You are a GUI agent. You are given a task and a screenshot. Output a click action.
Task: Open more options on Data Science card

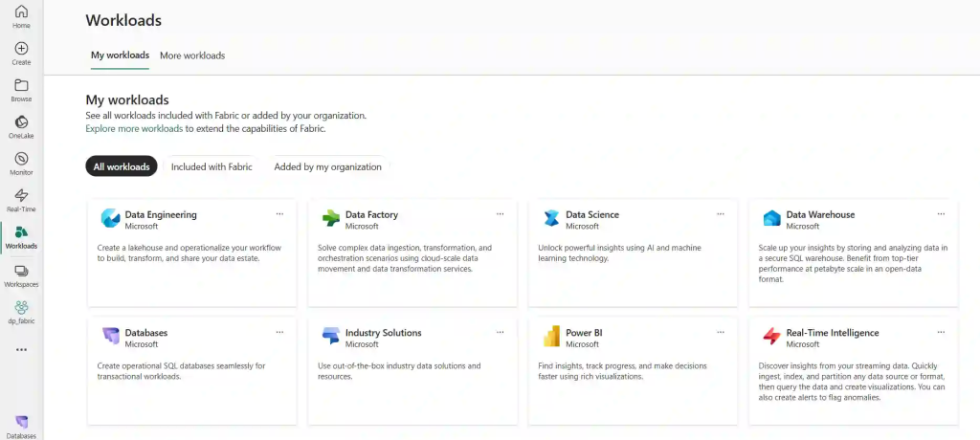[721, 213]
